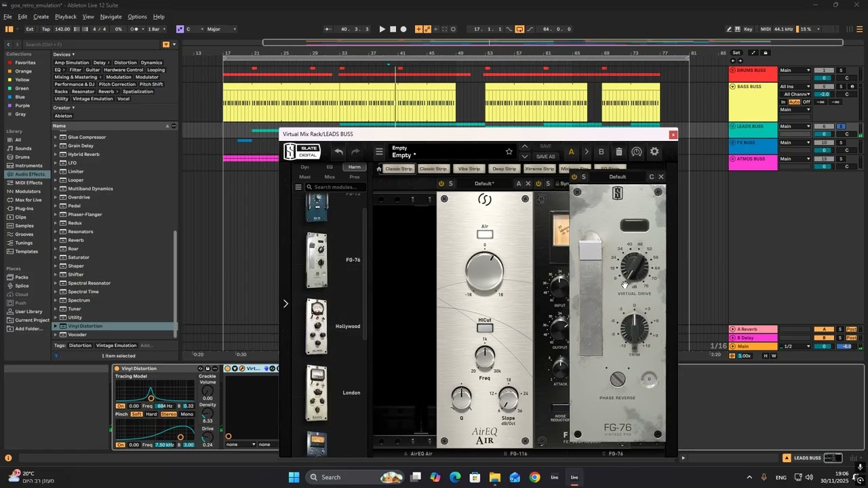This screenshot has height=488, width=868.
Task: Open File Explorer from the Windows taskbar
Action: (495, 477)
